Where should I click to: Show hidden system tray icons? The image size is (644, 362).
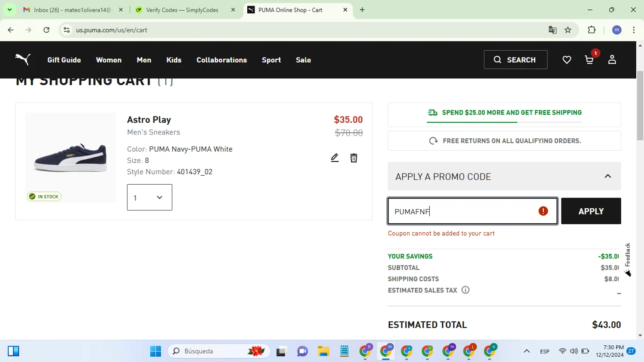(527, 351)
